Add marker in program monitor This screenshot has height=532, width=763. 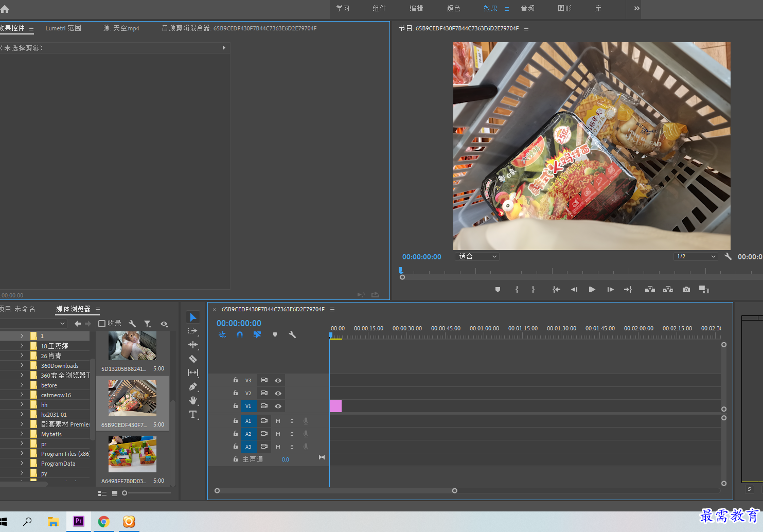point(498,290)
